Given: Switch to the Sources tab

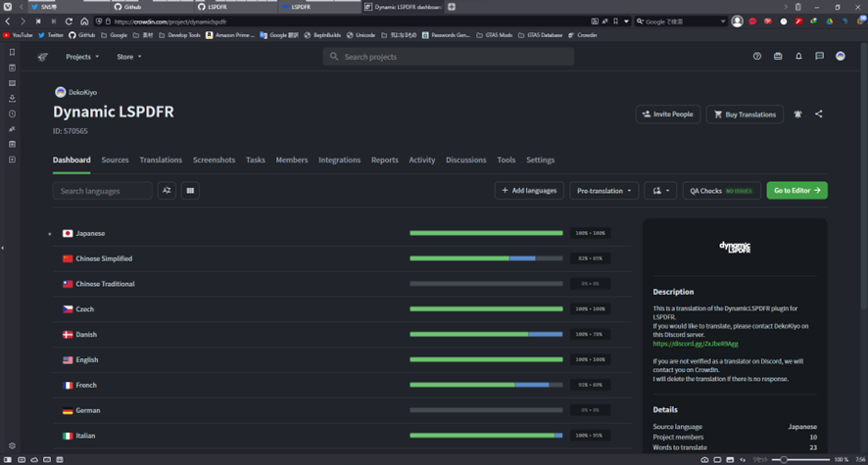Looking at the screenshot, I should (x=116, y=160).
